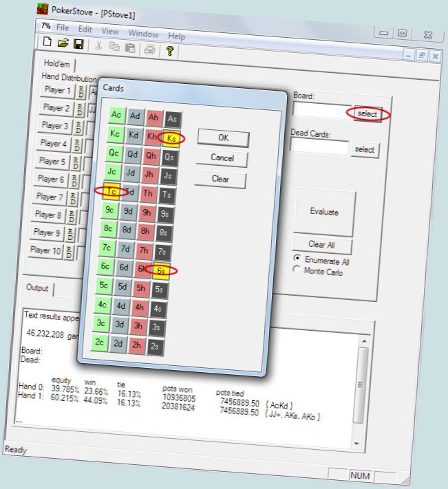Click the PokerStove title bar app icon
The width and height of the screenshot is (448, 489).
pyautogui.click(x=43, y=9)
